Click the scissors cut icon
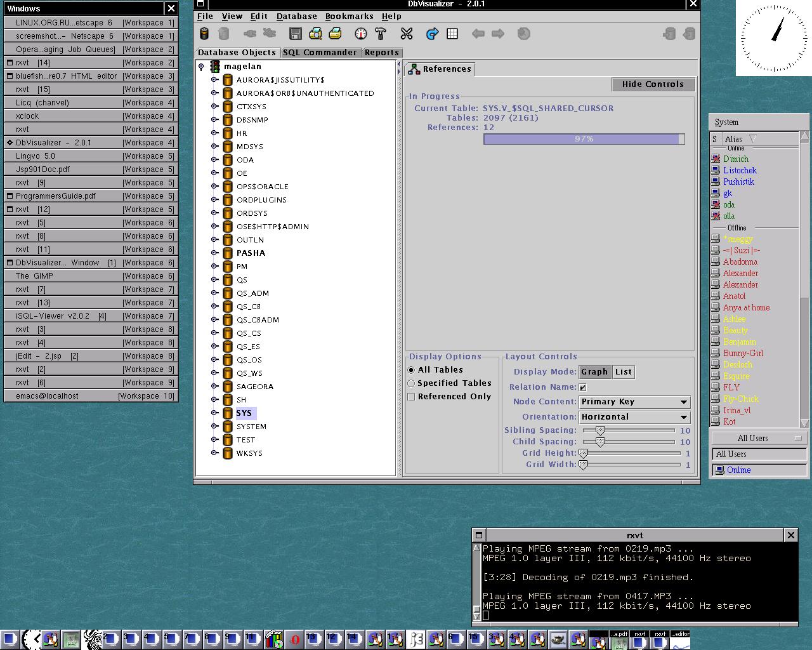812x650 pixels. (407, 34)
